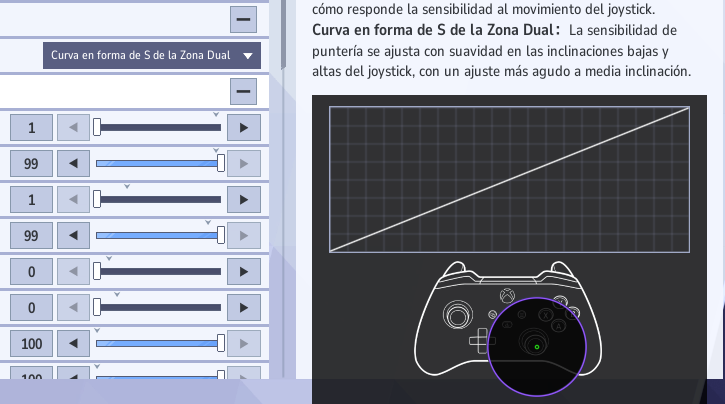This screenshot has width=725, height=404.
Task: Click left arrow in the lower row showing 1
Action: (73, 200)
